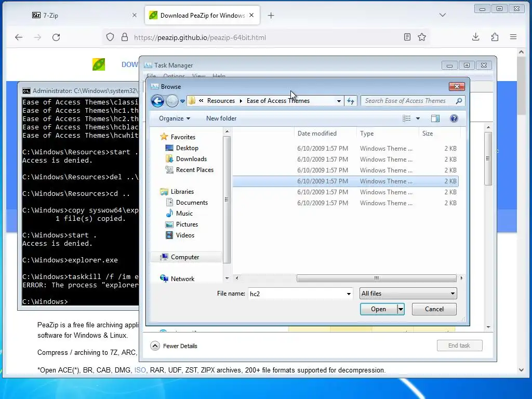Image resolution: width=532 pixels, height=399 pixels.
Task: Open the Music library
Action: [184, 214]
